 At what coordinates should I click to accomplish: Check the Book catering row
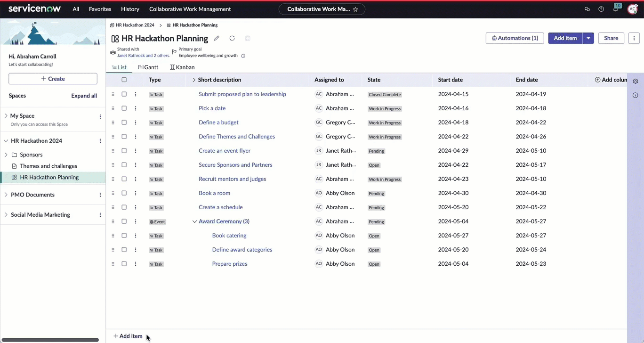[x=124, y=236]
